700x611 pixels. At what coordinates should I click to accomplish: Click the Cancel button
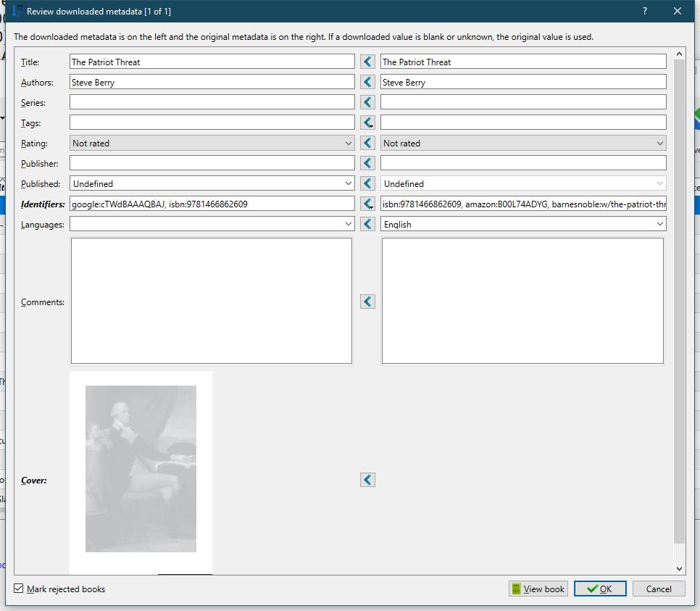pos(659,589)
